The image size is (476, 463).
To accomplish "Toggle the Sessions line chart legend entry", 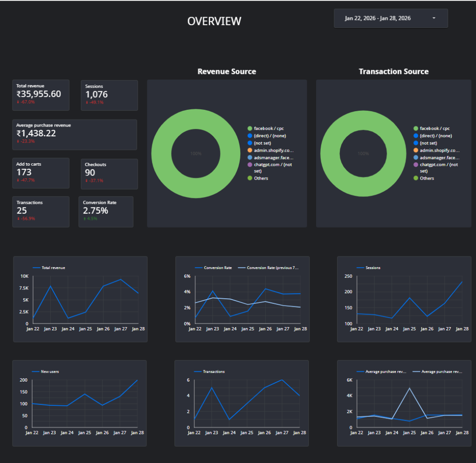I will coord(373,268).
